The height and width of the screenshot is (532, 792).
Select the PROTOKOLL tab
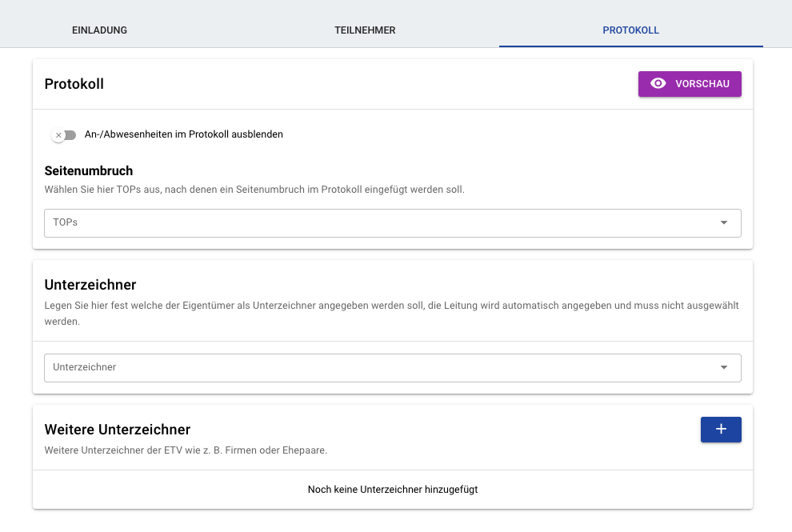point(631,30)
